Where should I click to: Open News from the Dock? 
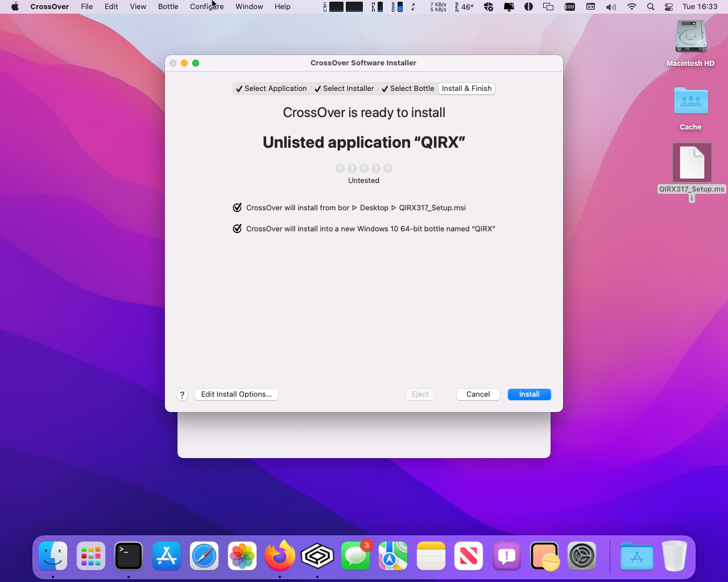[469, 555]
